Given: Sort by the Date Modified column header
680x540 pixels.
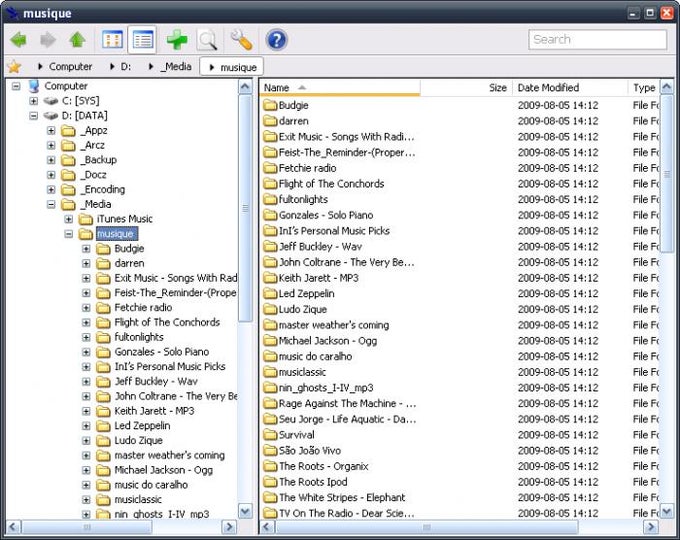Looking at the screenshot, I should click(x=570, y=88).
